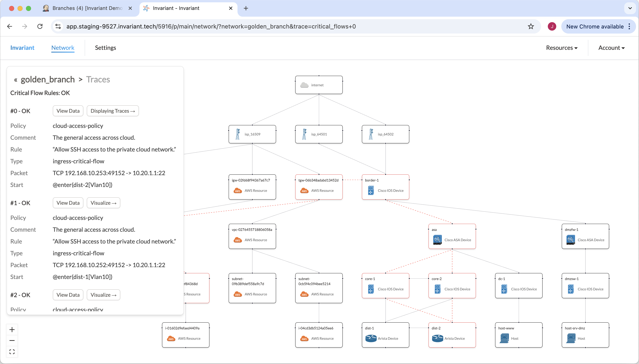Click the browser address bar URL
639x364 pixels.
click(211, 26)
